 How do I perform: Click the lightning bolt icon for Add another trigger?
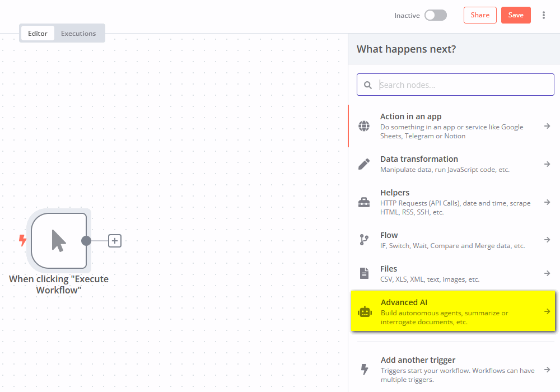tap(364, 370)
